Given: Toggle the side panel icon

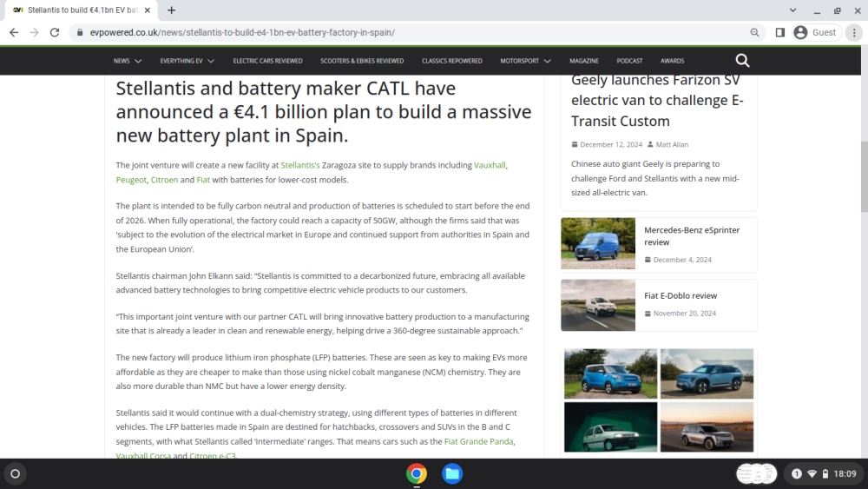Looking at the screenshot, I should click(x=780, y=33).
